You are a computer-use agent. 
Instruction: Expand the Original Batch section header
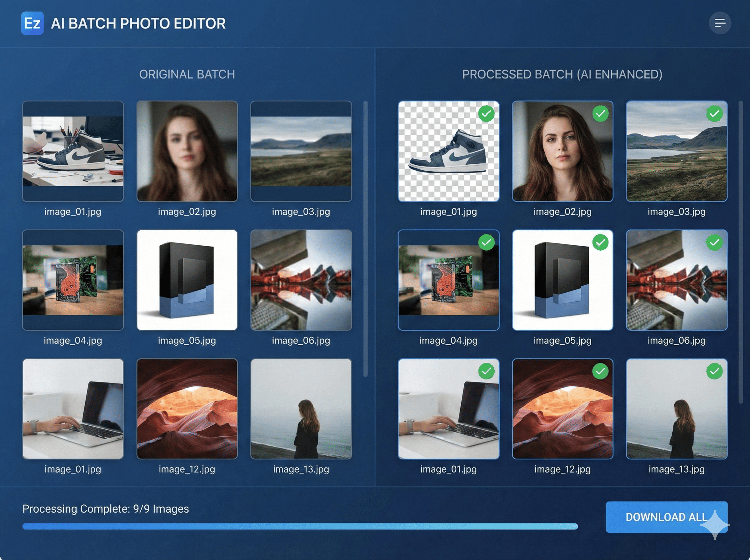pyautogui.click(x=187, y=74)
